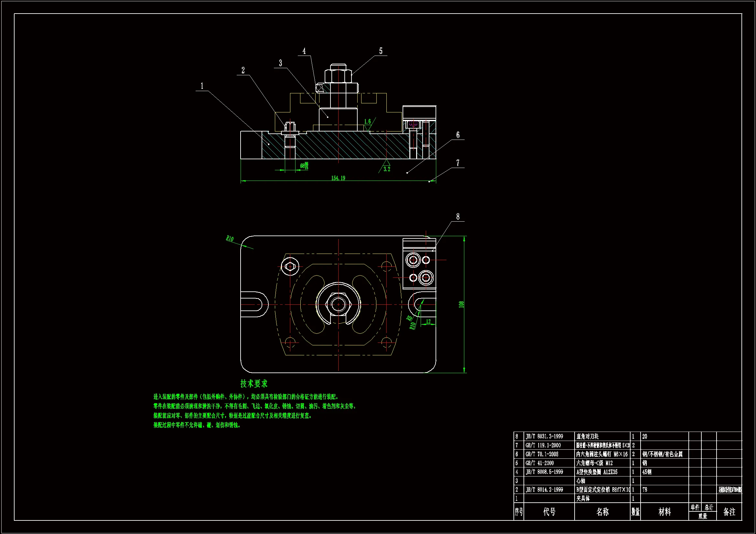Click the 六角螺母-C级 M12 table entry
The width and height of the screenshot is (756, 534).
coord(594,463)
